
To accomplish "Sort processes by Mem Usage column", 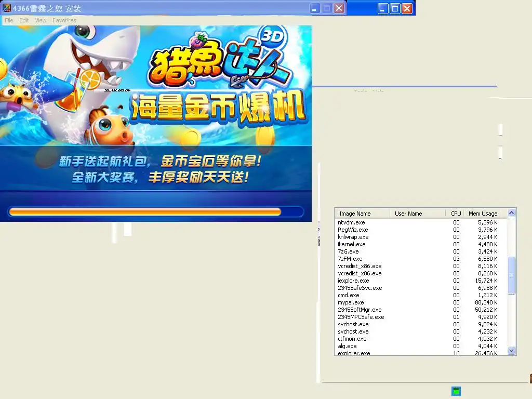I will (482, 214).
